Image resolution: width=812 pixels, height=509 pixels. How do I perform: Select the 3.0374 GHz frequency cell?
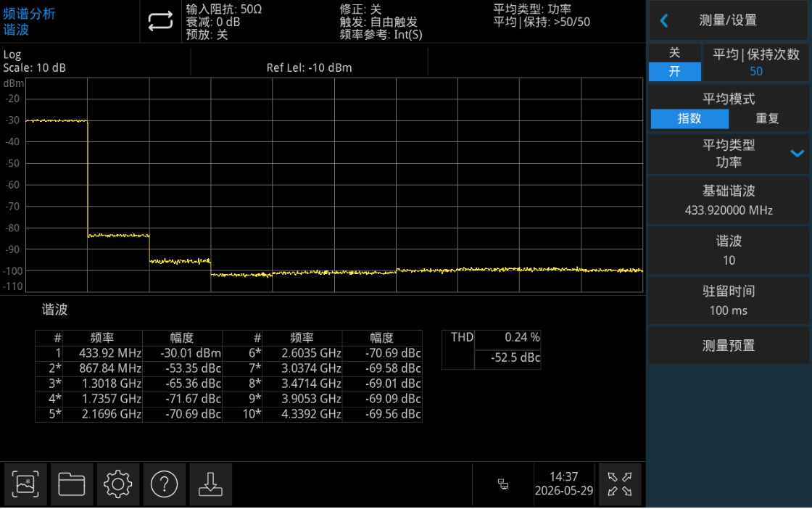tap(302, 368)
